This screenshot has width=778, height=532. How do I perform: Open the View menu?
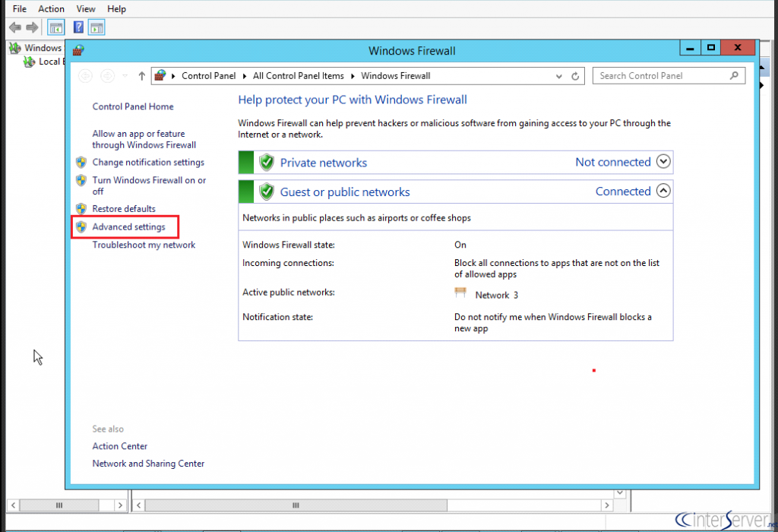86,9
